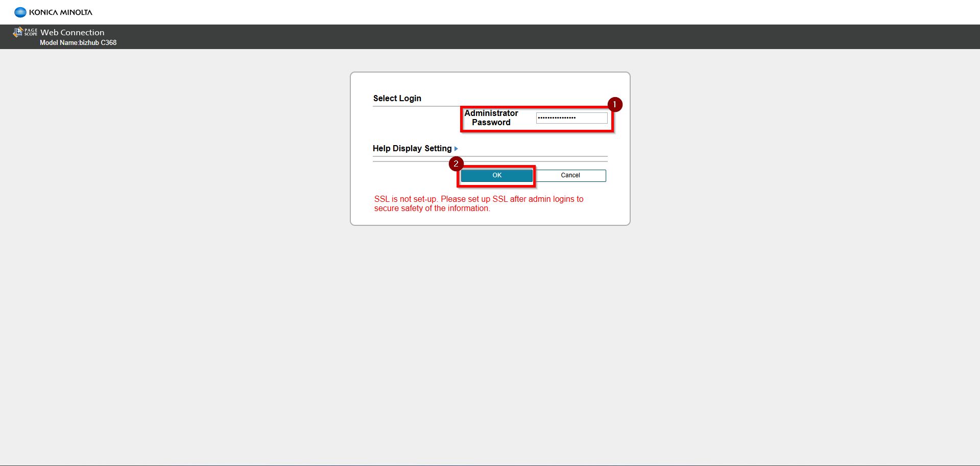
Task: Click the red numbered badge 2
Action: pos(456,164)
